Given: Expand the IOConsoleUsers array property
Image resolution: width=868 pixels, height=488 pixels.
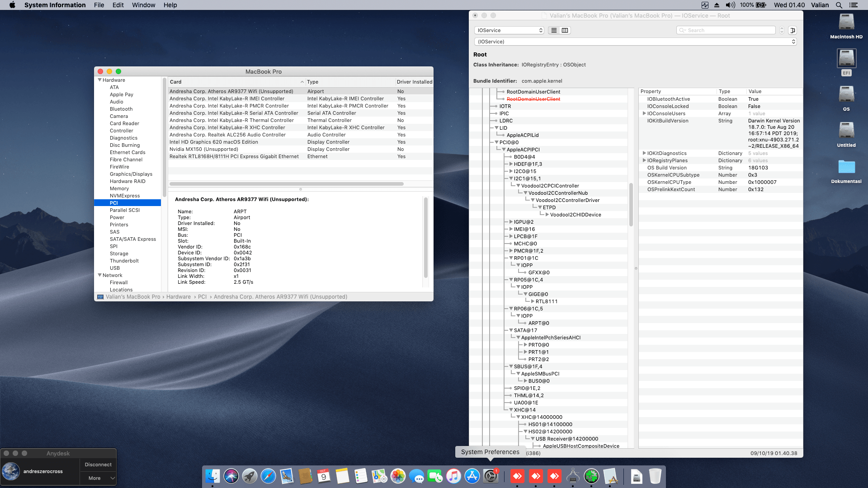Looking at the screenshot, I should (x=644, y=113).
